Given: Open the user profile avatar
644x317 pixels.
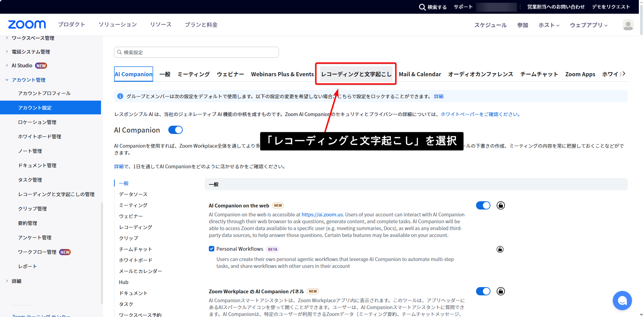Looking at the screenshot, I should tap(628, 25).
